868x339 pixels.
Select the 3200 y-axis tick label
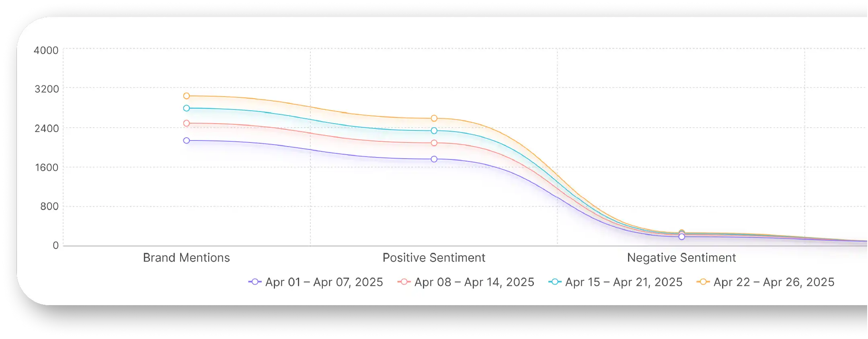(47, 89)
